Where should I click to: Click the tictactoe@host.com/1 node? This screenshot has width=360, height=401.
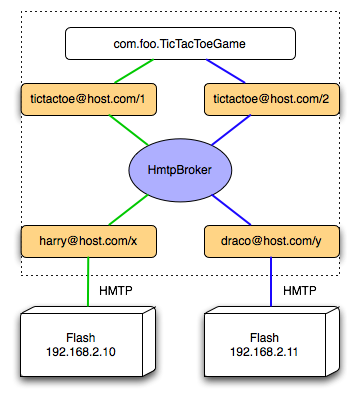[x=89, y=99]
